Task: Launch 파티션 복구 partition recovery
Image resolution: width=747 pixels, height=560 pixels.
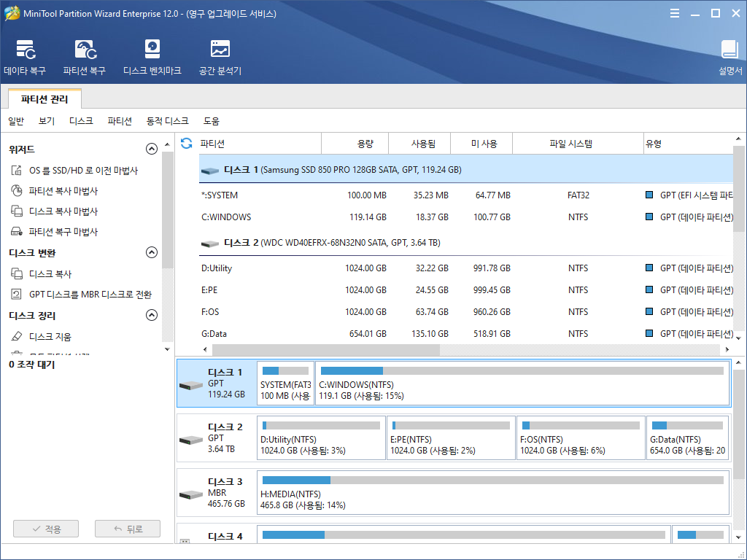Action: [x=85, y=57]
